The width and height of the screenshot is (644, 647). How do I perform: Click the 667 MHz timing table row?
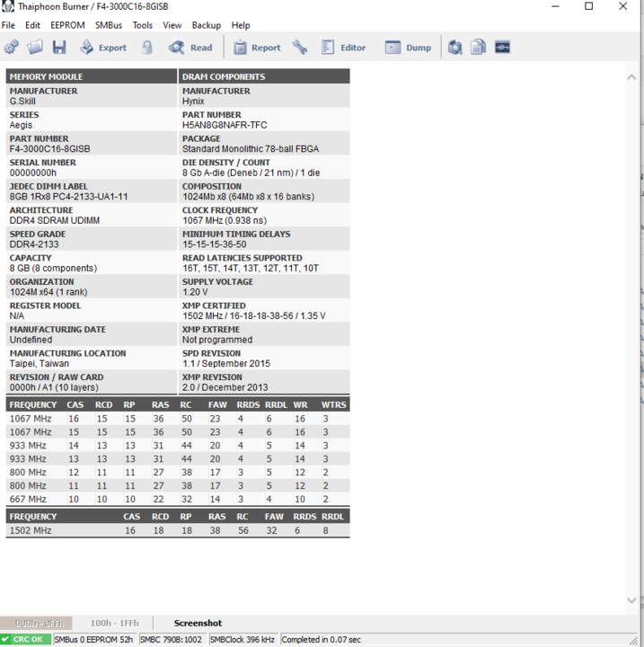coord(178,499)
